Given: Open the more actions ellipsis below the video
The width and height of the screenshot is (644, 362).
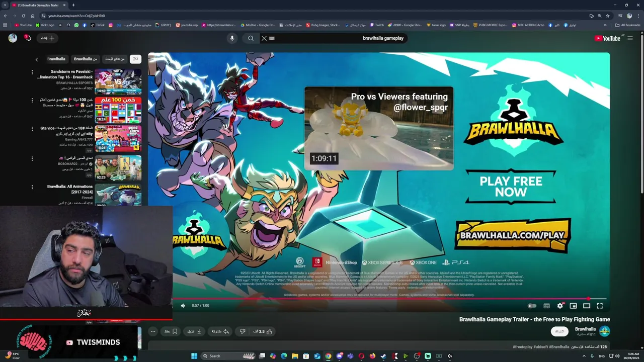Looking at the screenshot, I should tap(152, 331).
